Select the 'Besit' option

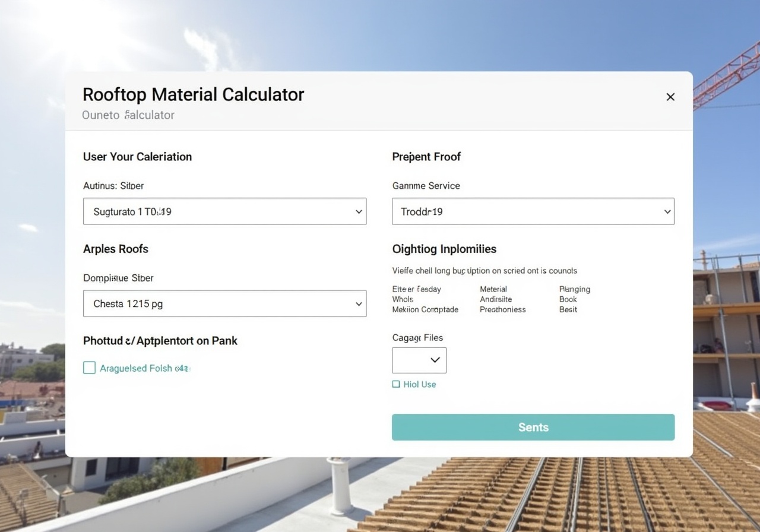[x=568, y=309]
